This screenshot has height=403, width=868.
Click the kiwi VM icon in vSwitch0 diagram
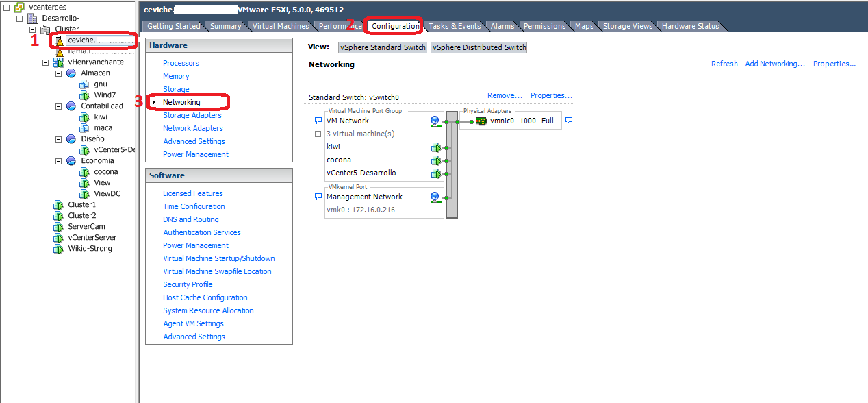coord(435,147)
